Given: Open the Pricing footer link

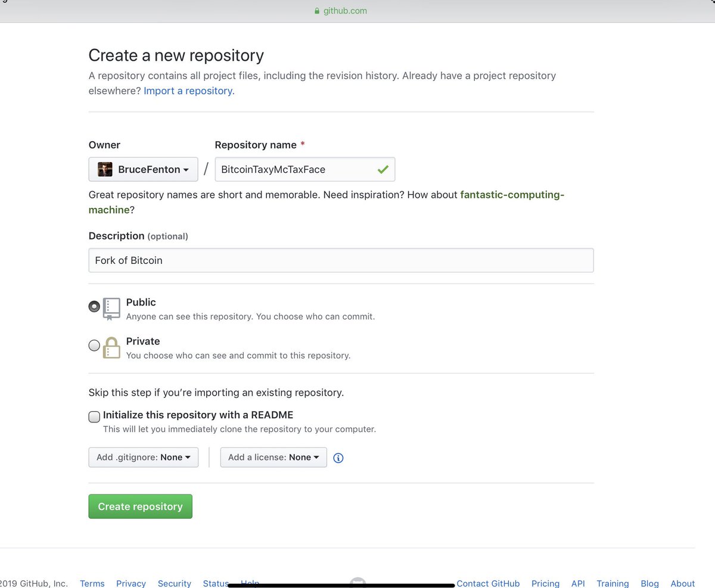Looking at the screenshot, I should pos(545,583).
